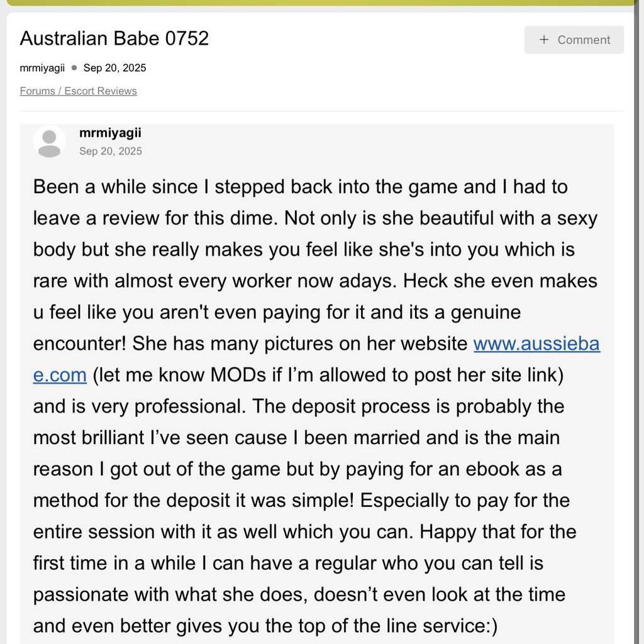Click the dot separator beside header username
The image size is (644, 644).
click(x=74, y=68)
